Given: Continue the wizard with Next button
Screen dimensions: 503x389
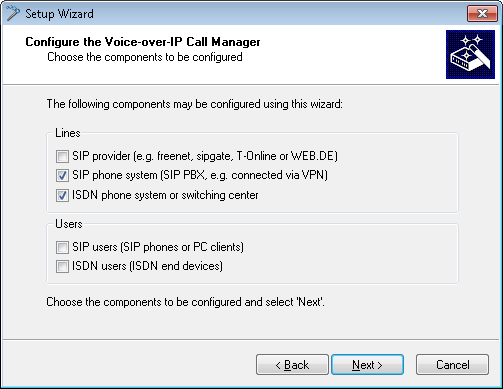Looking at the screenshot, I should 367,365.
